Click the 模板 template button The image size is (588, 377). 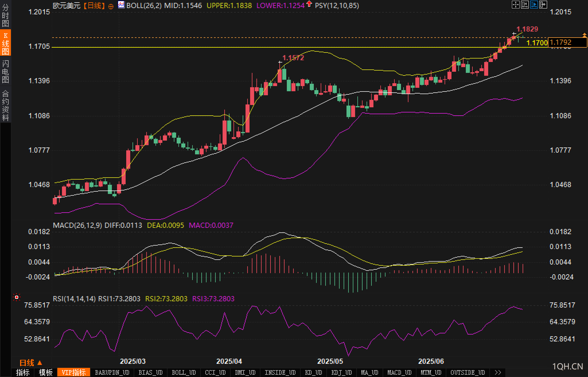pyautogui.click(x=46, y=372)
